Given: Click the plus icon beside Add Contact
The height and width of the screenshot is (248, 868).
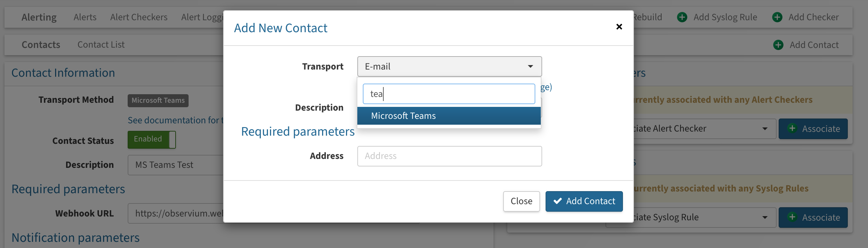Looking at the screenshot, I should 778,45.
